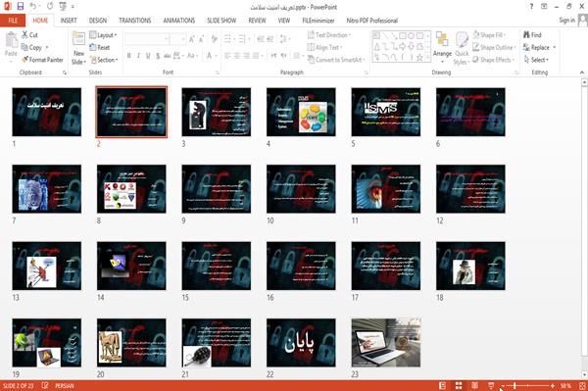Viewport: 588px width, 391px height.
Task: Expand the Select dropdown in Editing
Action: coord(536,60)
